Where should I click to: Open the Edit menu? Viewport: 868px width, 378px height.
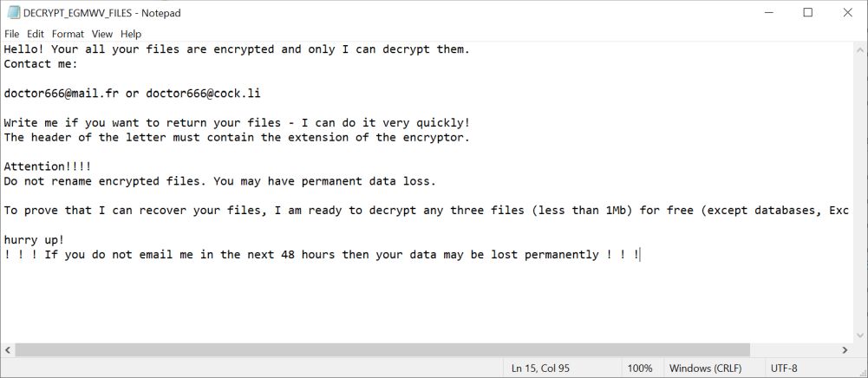point(36,34)
